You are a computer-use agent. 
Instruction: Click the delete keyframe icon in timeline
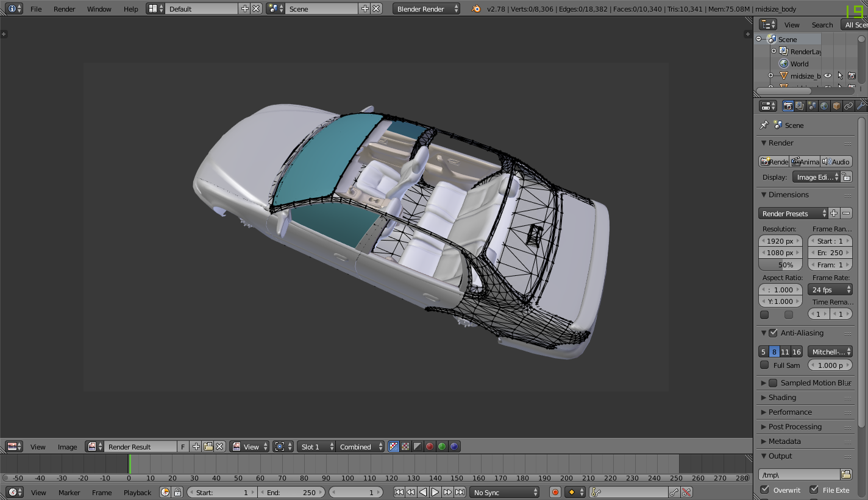coord(687,492)
